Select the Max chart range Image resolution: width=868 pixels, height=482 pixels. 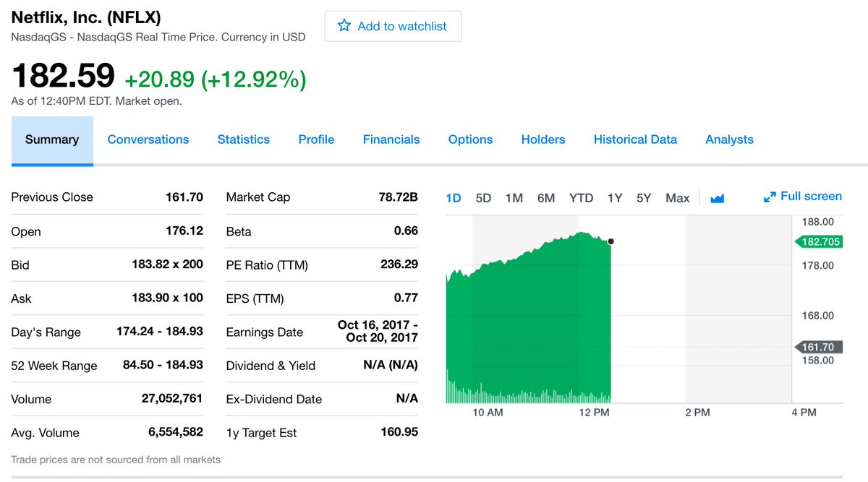pyautogui.click(x=678, y=198)
